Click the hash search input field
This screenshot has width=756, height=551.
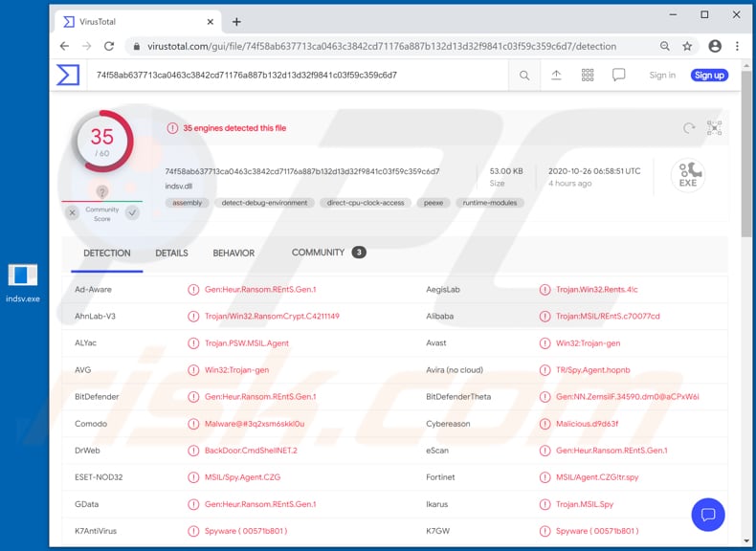point(298,76)
